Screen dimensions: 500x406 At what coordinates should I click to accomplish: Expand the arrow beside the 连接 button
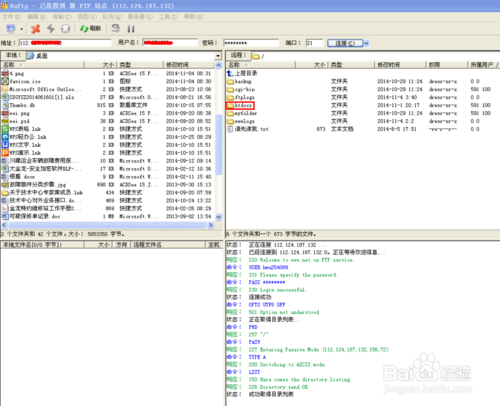pos(366,43)
